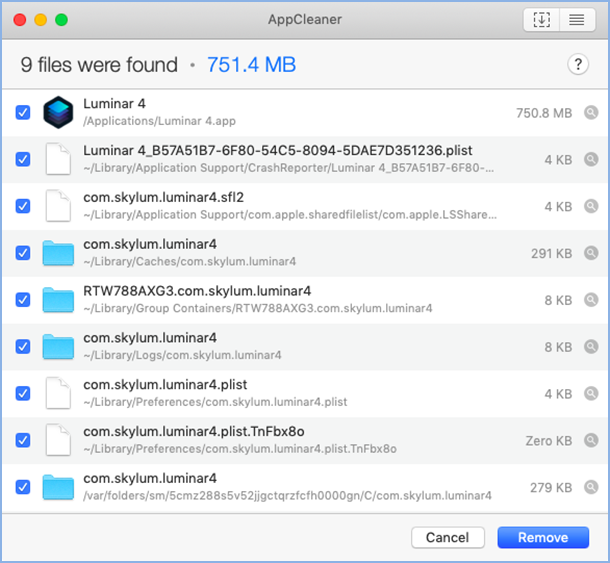Uncheck com.skylum.luminar4.plist checkbox
Image resolution: width=610 pixels, height=563 pixels.
pyautogui.click(x=23, y=393)
